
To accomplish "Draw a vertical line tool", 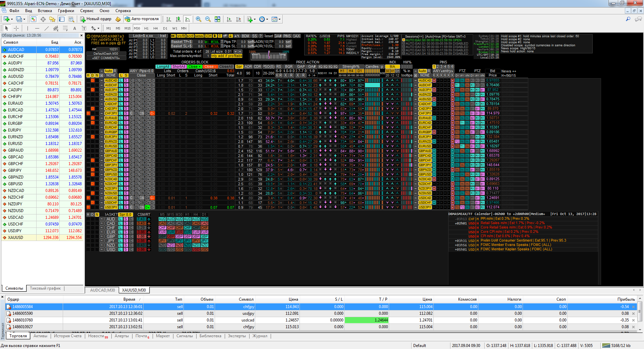I will [28, 28].
